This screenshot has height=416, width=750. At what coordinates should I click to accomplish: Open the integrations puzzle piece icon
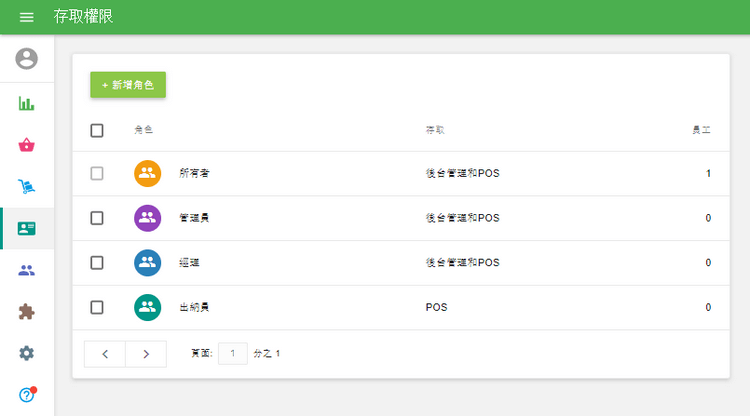coord(27,312)
